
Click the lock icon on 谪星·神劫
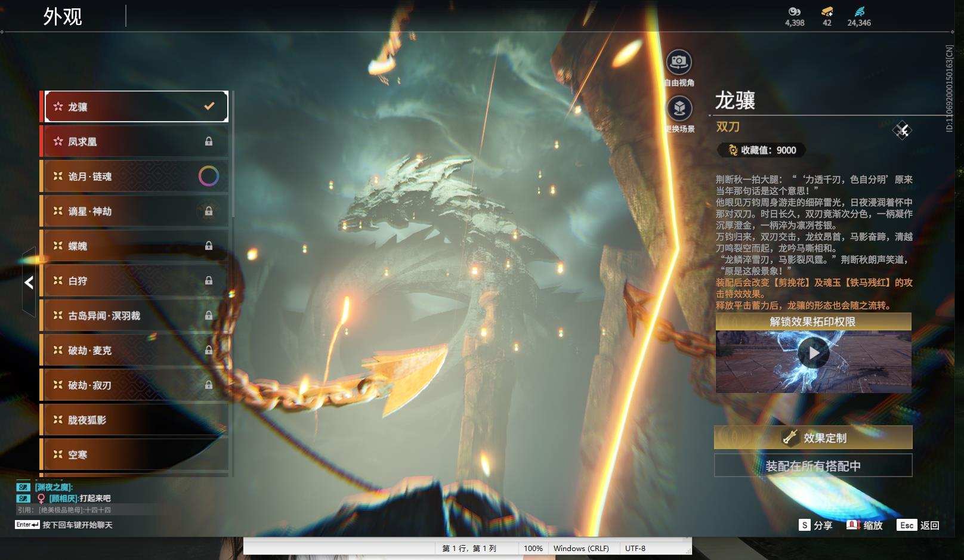click(209, 211)
